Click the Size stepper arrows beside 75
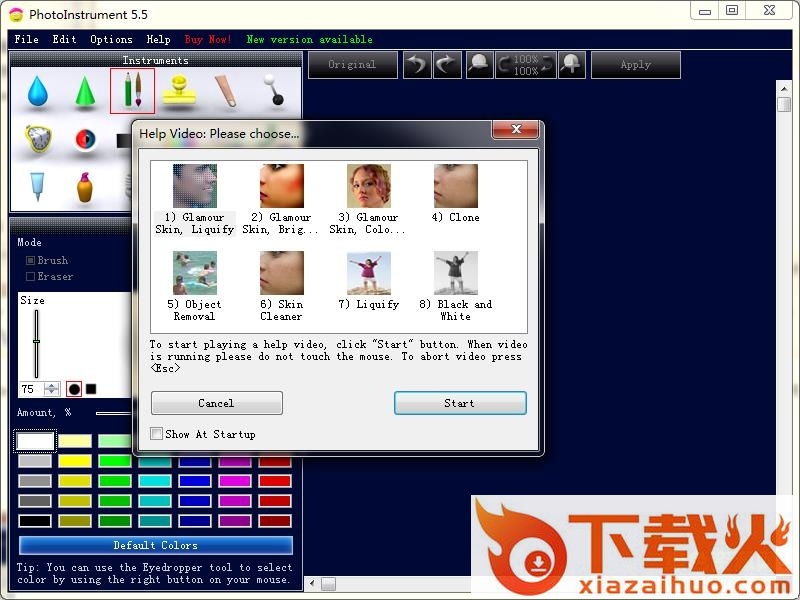The width and height of the screenshot is (800, 600). [x=51, y=389]
